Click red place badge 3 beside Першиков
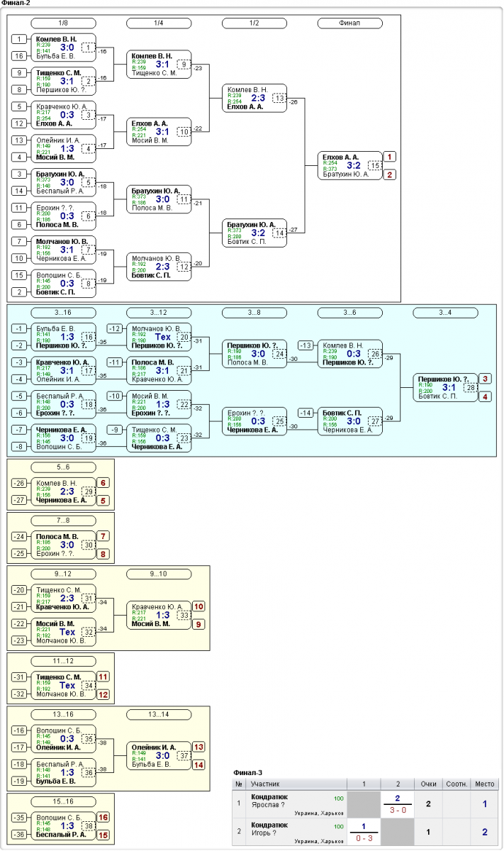Viewport: 504px width, 851px height. (485, 379)
